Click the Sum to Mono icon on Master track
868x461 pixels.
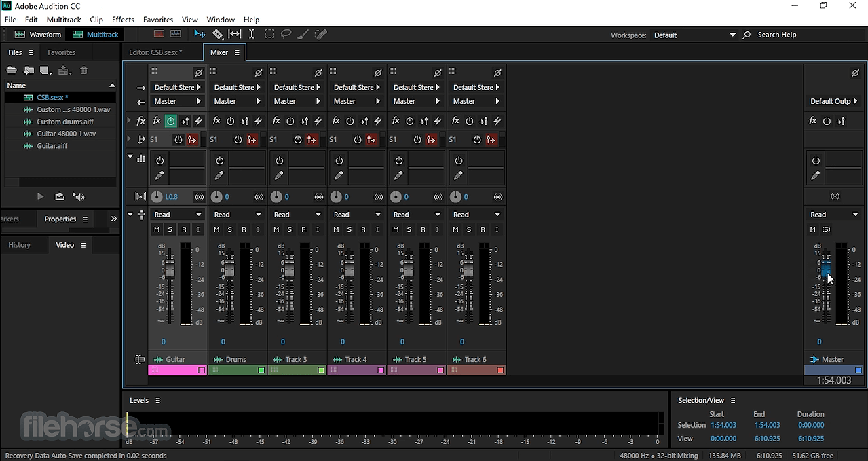tap(835, 197)
